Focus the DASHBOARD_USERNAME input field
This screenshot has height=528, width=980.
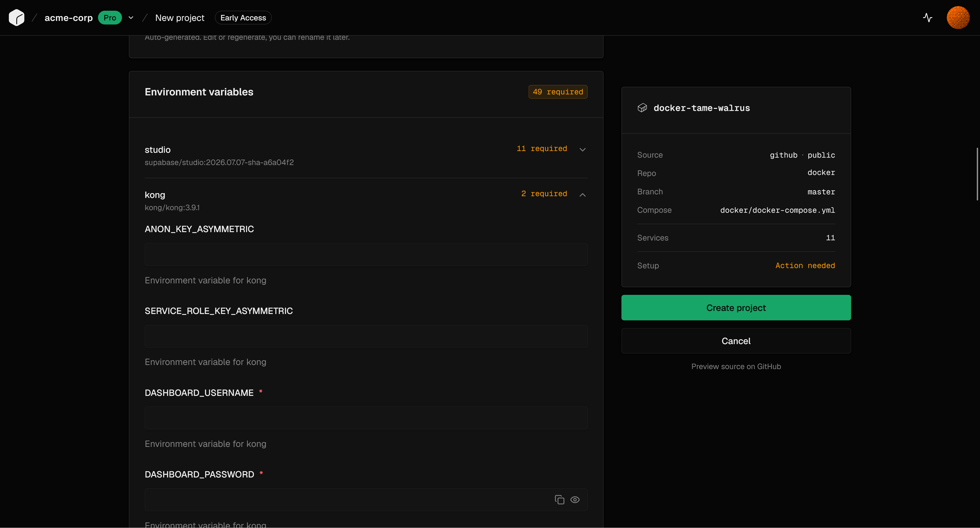(366, 418)
